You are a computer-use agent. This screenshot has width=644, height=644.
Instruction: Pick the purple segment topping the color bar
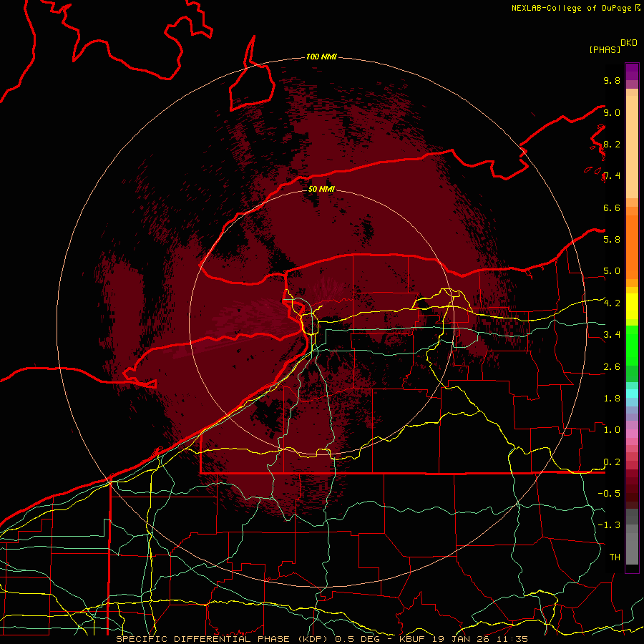632,72
